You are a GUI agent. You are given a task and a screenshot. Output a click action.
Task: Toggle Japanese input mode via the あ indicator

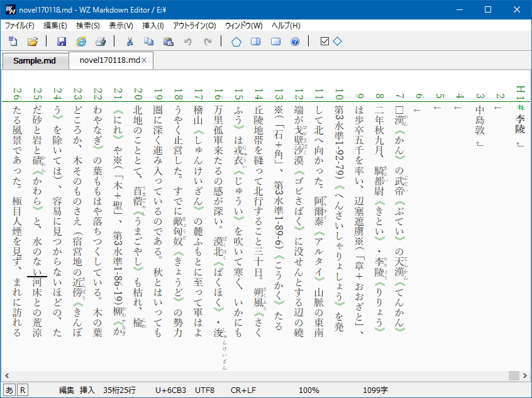[x=8, y=390]
